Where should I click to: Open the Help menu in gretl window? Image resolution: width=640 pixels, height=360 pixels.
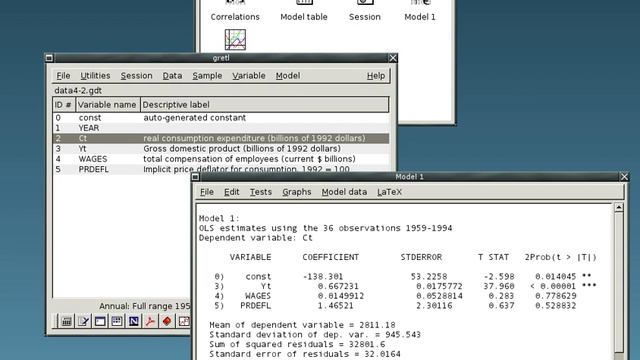pos(376,76)
